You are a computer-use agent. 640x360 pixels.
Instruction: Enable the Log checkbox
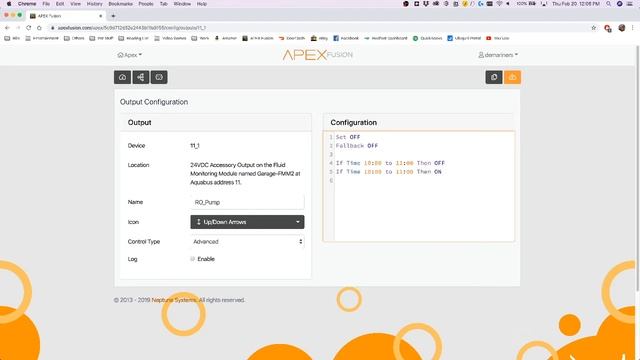point(193,259)
